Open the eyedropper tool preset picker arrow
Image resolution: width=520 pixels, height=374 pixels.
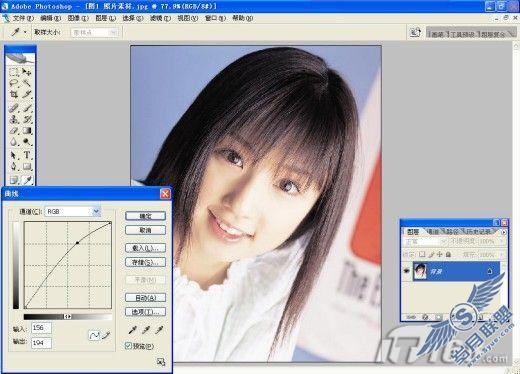(x=25, y=32)
